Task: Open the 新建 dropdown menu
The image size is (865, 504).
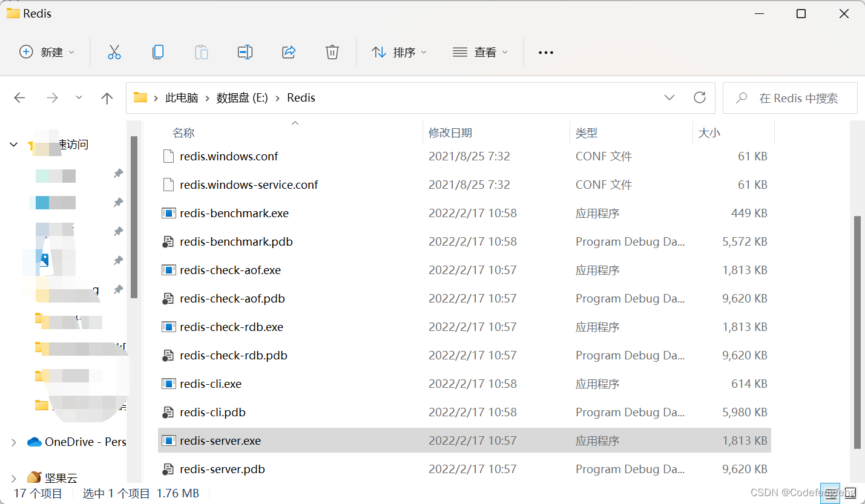Action: [47, 52]
